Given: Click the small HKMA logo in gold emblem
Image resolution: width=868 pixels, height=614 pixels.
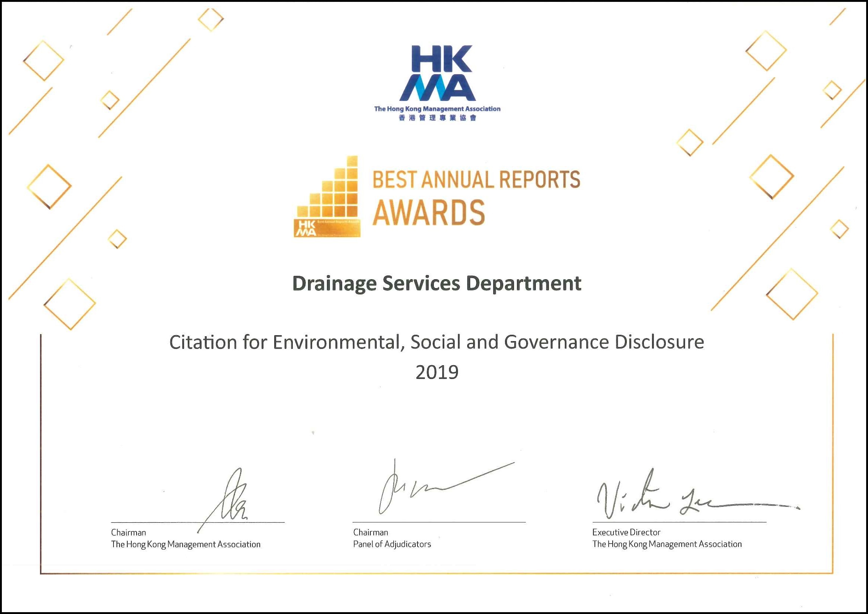Looking at the screenshot, I should pyautogui.click(x=305, y=228).
